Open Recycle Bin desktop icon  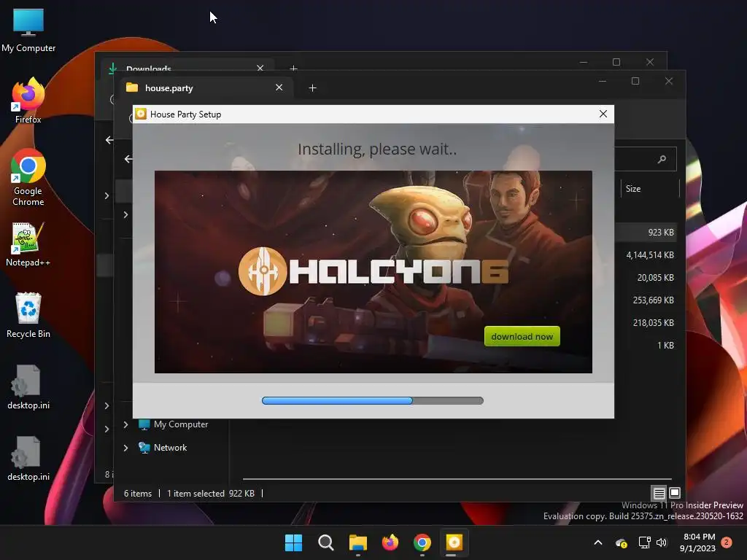28,315
